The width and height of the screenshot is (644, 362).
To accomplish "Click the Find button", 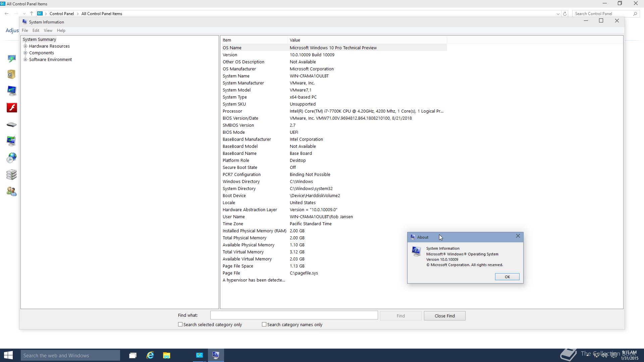I will click(x=400, y=316).
